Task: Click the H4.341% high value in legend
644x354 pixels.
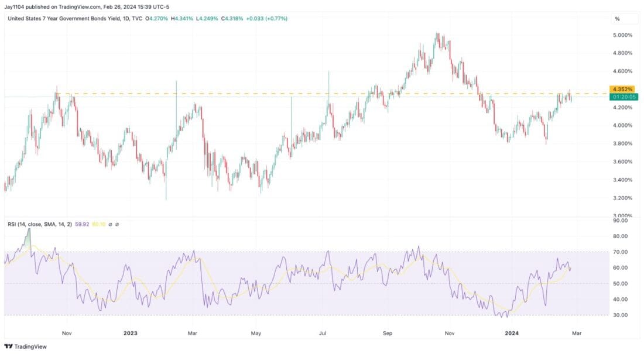Action: coord(181,18)
